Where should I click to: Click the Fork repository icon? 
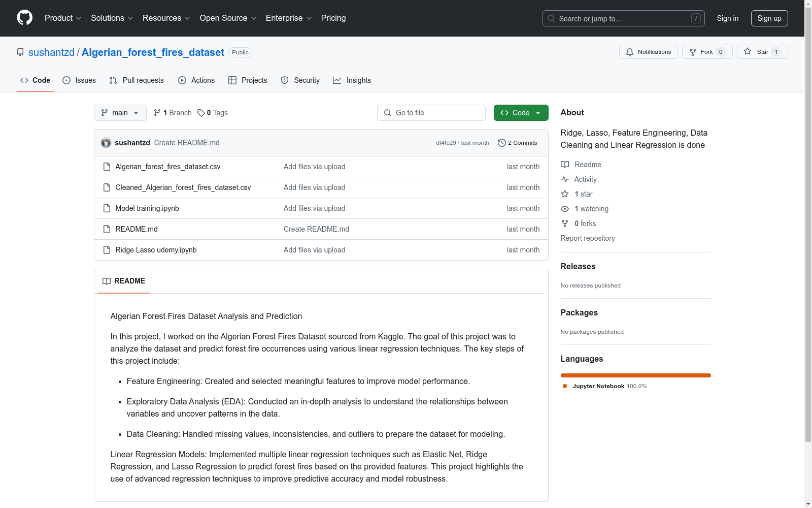[693, 52]
